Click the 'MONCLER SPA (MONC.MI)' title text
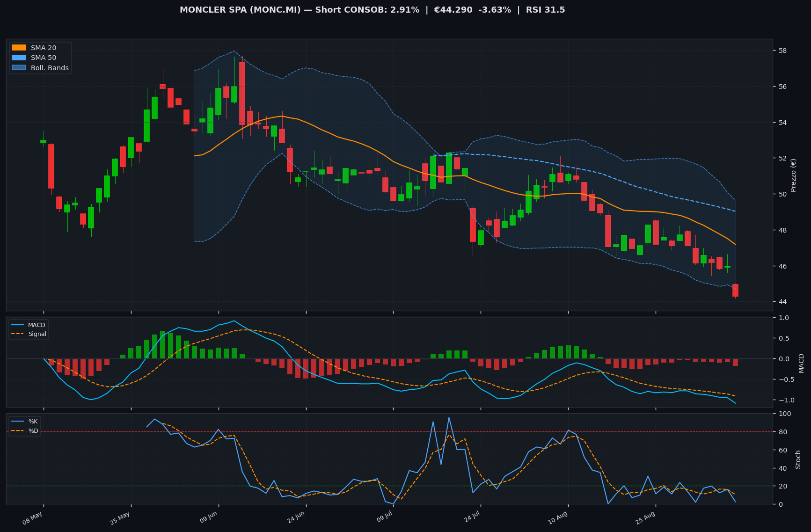 tap(241, 10)
